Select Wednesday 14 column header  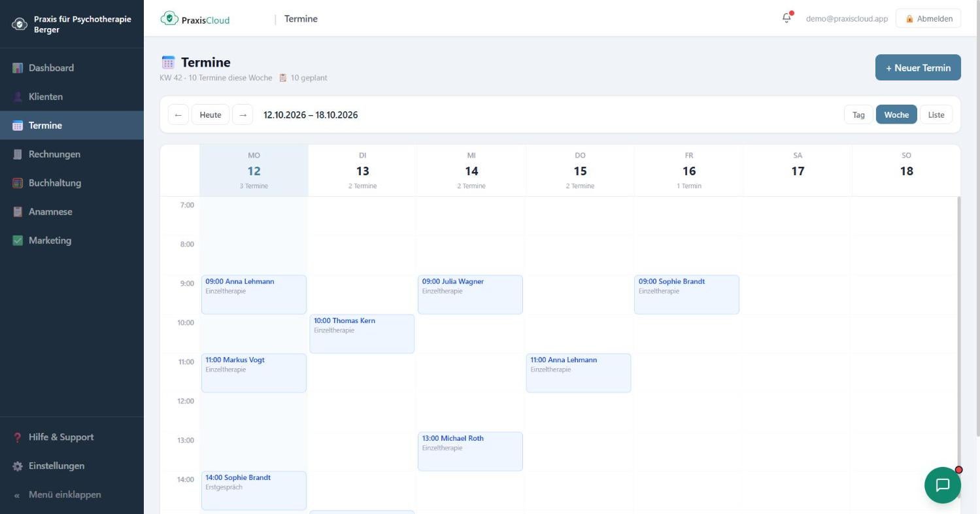point(471,171)
